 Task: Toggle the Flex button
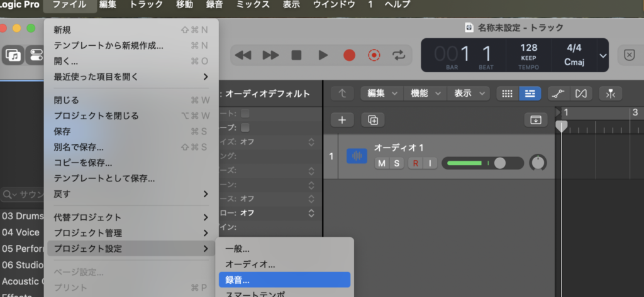tap(580, 94)
